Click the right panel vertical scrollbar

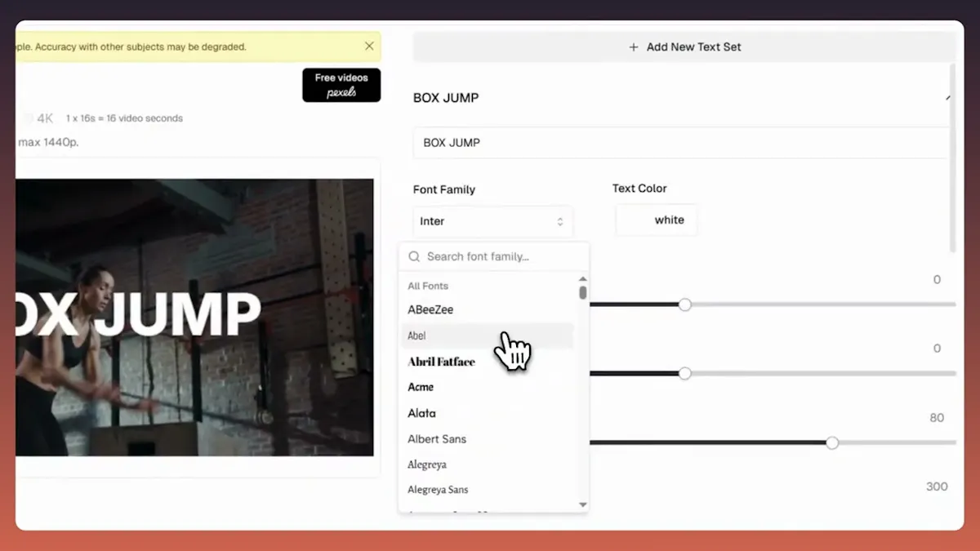coord(952,159)
